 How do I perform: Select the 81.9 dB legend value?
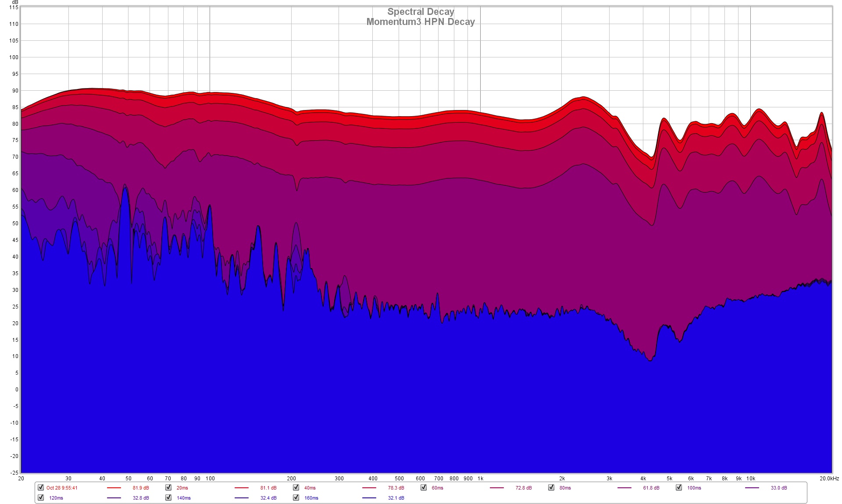click(141, 488)
